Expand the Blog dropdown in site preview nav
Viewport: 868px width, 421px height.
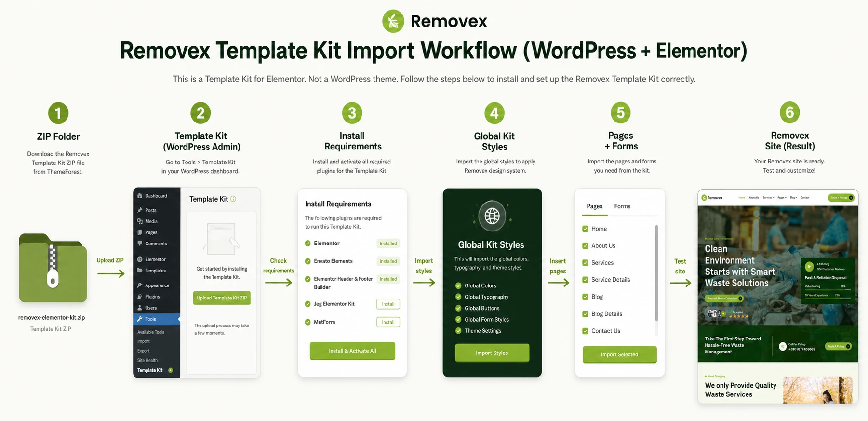(793, 198)
